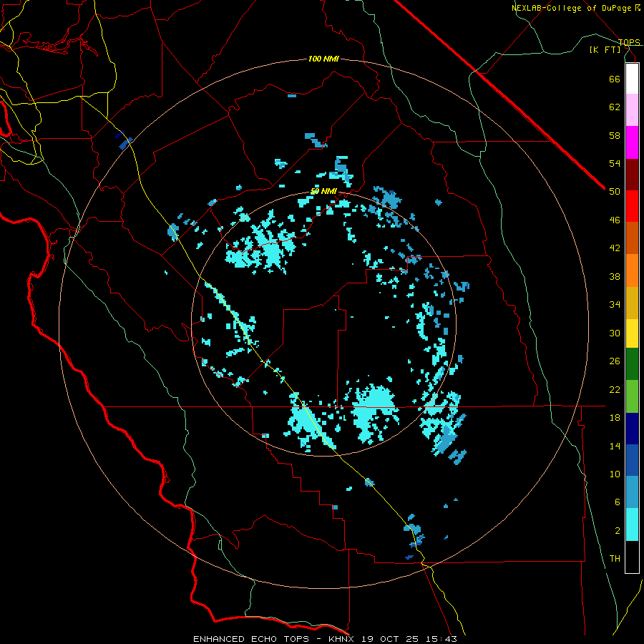Image resolution: width=644 pixels, height=644 pixels.
Task: Click the black TH threshold swatch
Action: [632, 557]
